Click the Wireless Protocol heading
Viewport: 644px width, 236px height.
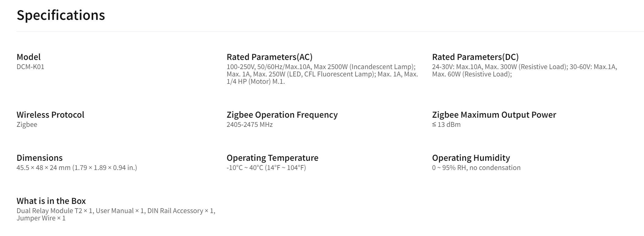point(50,115)
